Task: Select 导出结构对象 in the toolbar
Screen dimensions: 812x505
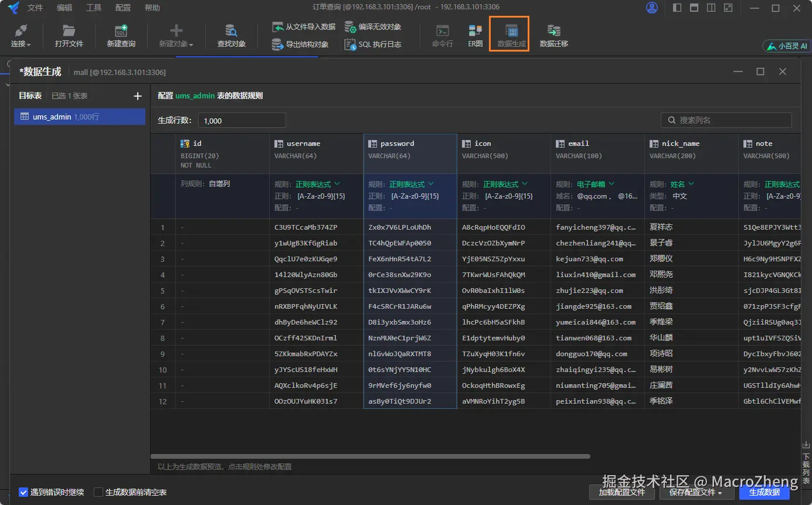Action: click(300, 45)
